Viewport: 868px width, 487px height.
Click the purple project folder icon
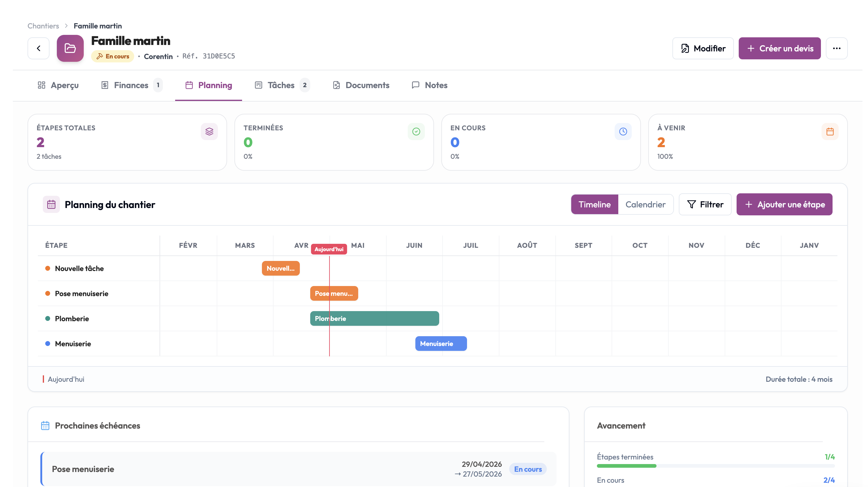70,48
